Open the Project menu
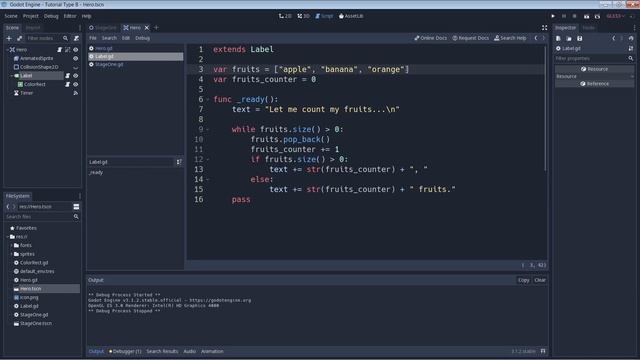 coord(31,16)
